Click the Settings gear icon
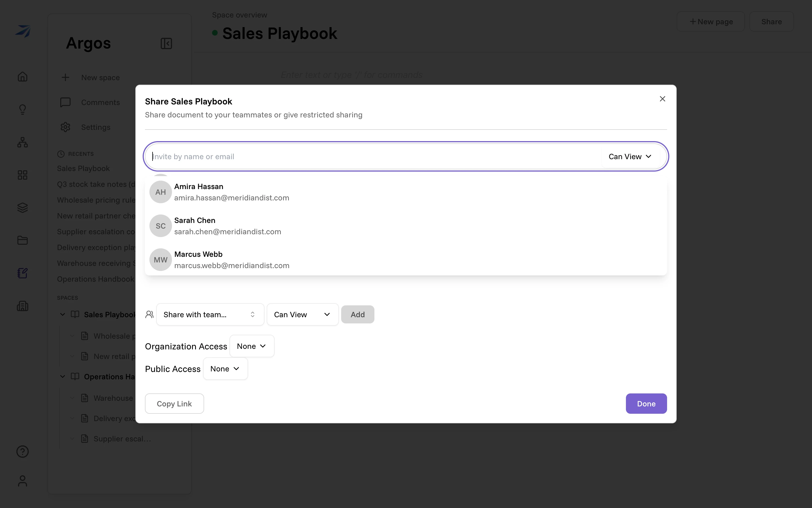The image size is (812, 508). 65,127
